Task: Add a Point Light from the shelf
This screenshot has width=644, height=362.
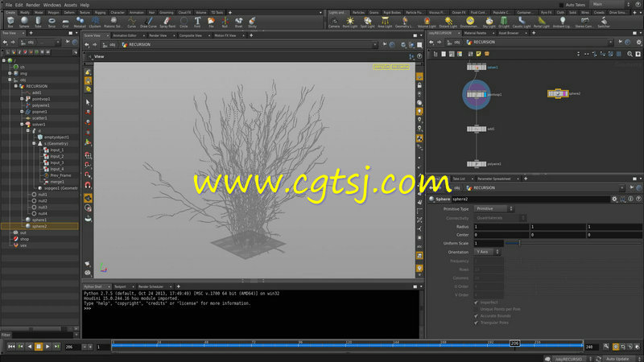Action: pyautogui.click(x=350, y=22)
